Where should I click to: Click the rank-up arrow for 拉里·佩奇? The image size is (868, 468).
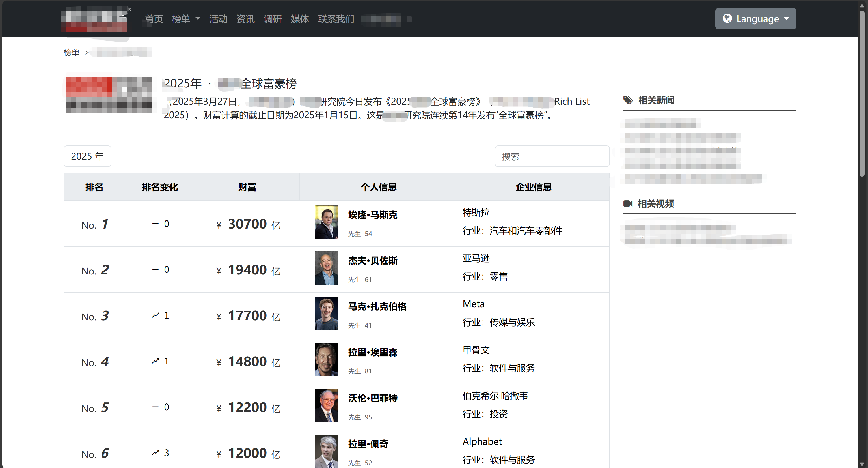coord(155,453)
